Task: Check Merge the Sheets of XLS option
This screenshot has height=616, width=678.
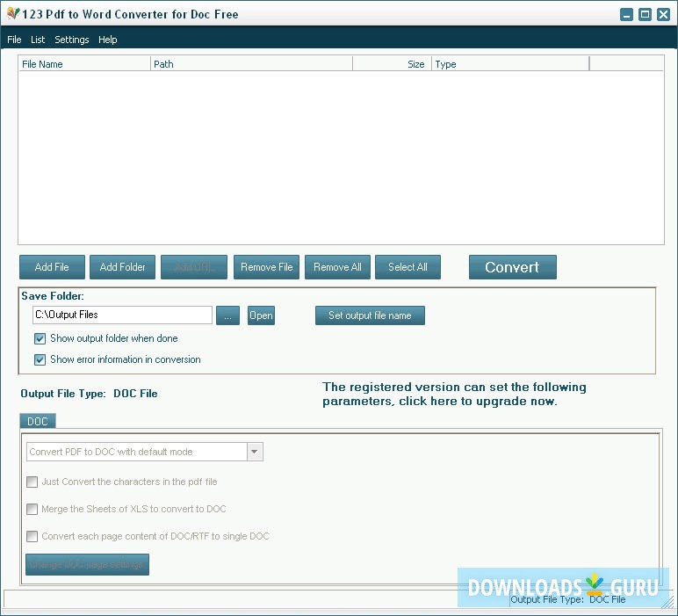Action: pos(32,509)
